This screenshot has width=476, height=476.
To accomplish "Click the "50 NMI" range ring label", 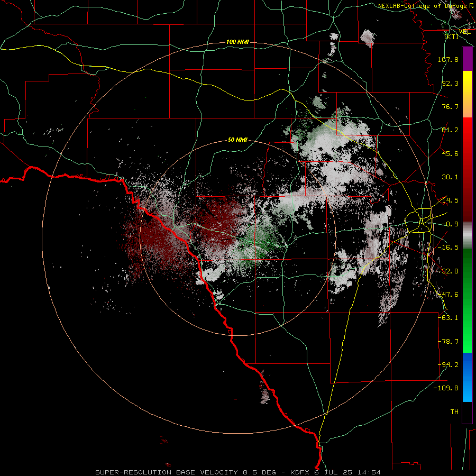I will tap(237, 140).
